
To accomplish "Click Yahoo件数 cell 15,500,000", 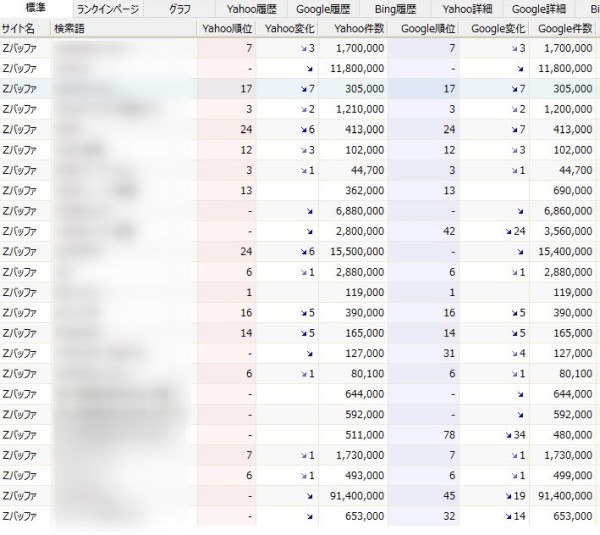I will pos(353,251).
